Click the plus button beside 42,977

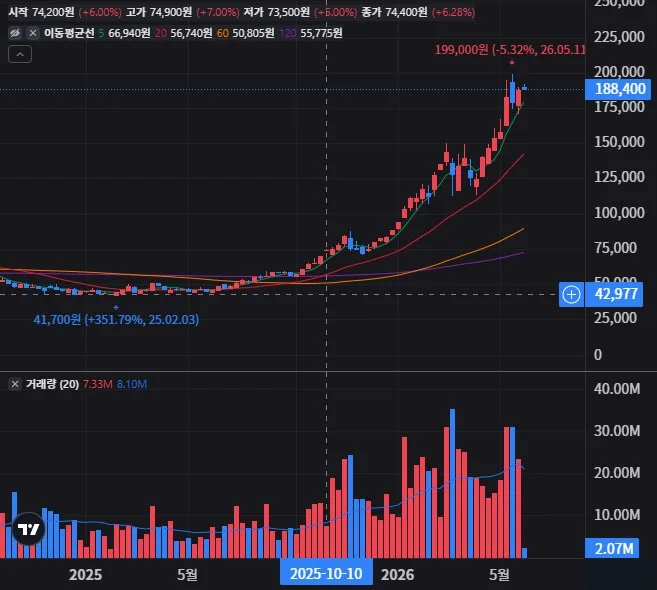[571, 295]
